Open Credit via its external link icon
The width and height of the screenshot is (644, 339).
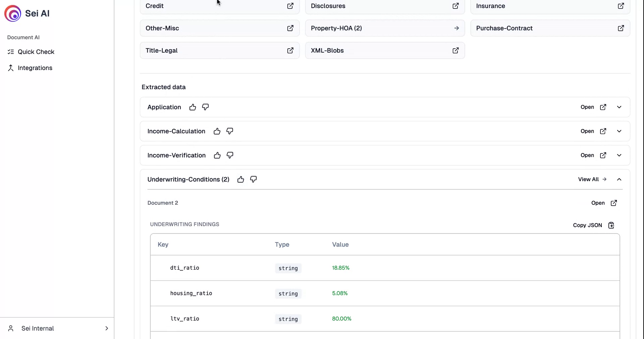coord(290,6)
